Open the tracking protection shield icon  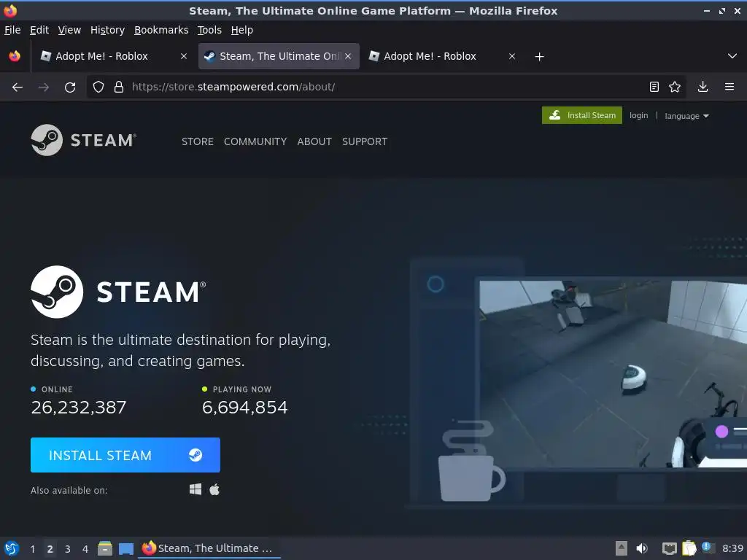98,87
